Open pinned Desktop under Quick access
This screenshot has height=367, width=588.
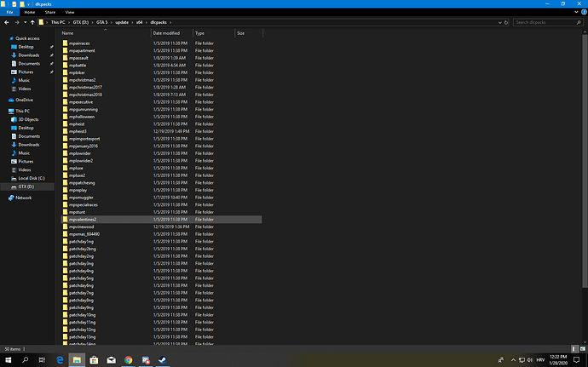26,47
